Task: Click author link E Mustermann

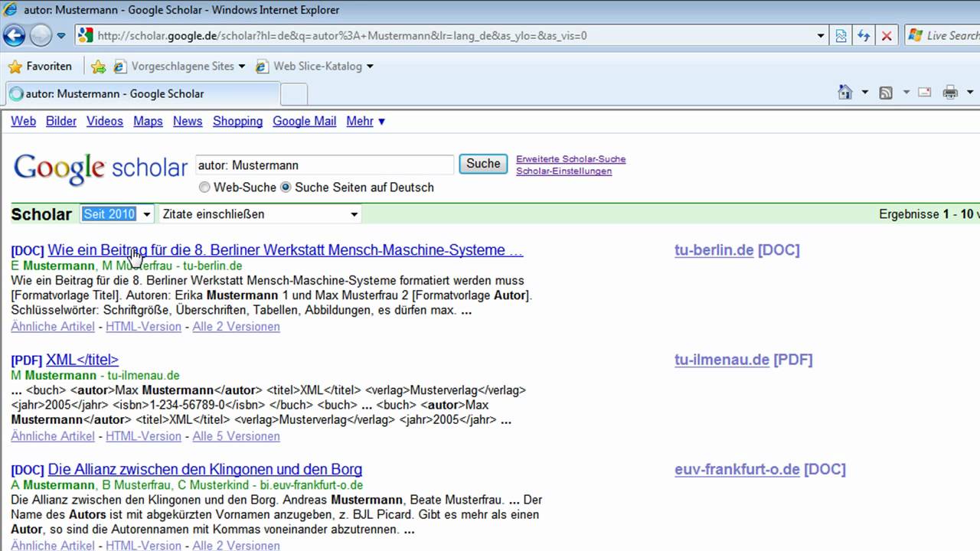Action: click(54, 266)
